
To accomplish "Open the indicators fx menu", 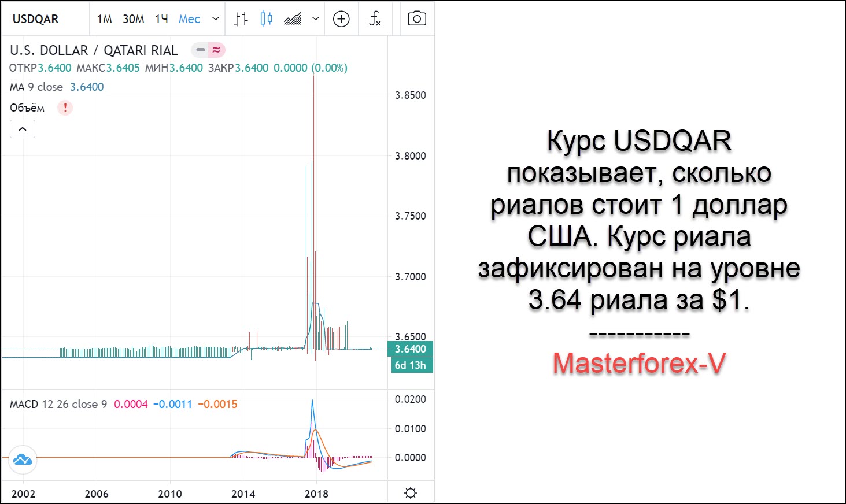I will 375,19.
